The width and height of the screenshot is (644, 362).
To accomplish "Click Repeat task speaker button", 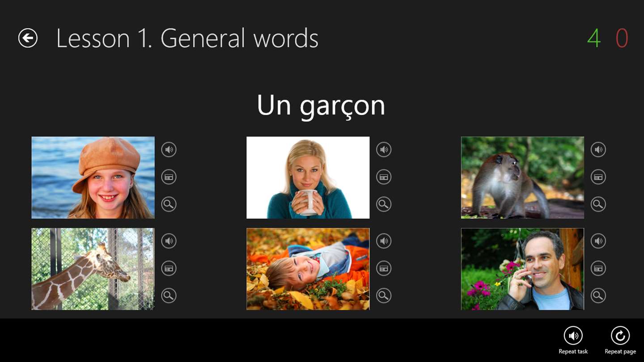I will click(x=573, y=336).
